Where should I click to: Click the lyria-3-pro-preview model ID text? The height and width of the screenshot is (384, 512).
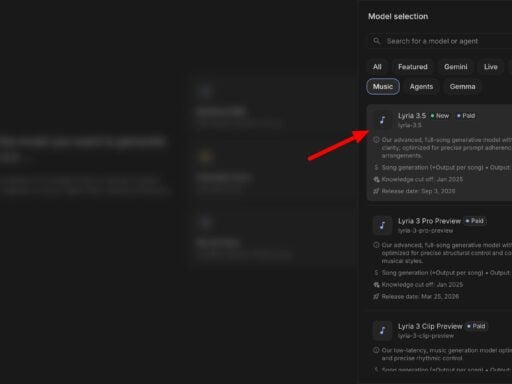pyautogui.click(x=425, y=231)
